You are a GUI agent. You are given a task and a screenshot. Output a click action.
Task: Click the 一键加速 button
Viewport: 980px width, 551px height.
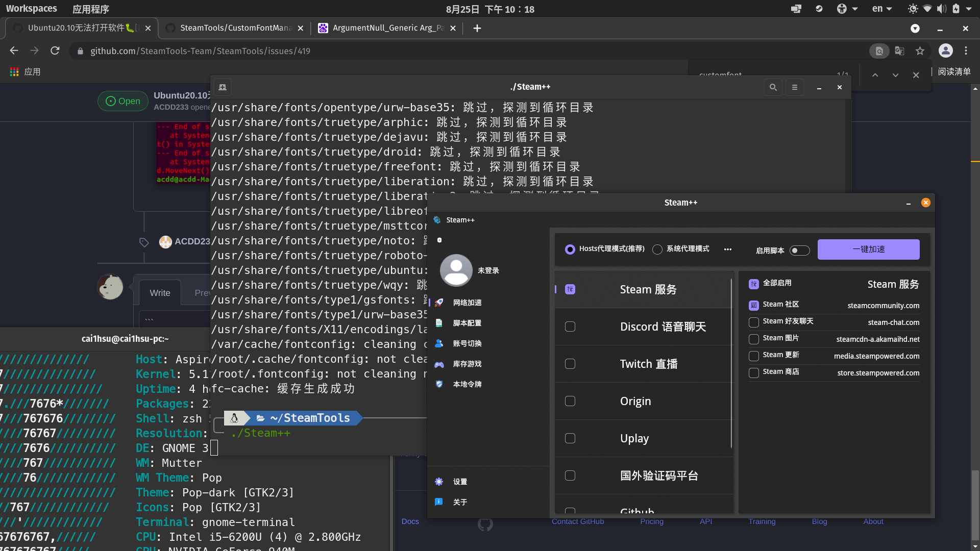point(868,249)
